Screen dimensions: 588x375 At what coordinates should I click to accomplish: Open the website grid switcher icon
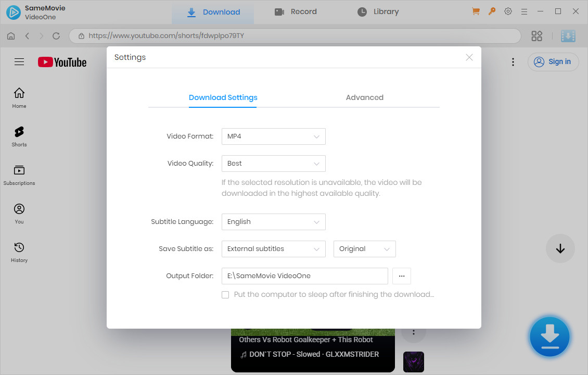(x=536, y=36)
